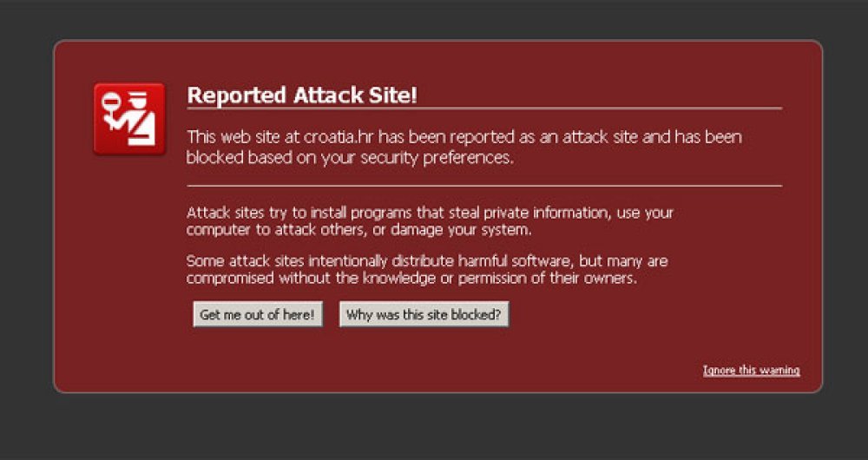This screenshot has height=460, width=868.
Task: Click the "Reported Attack Site!" heading
Action: [302, 95]
